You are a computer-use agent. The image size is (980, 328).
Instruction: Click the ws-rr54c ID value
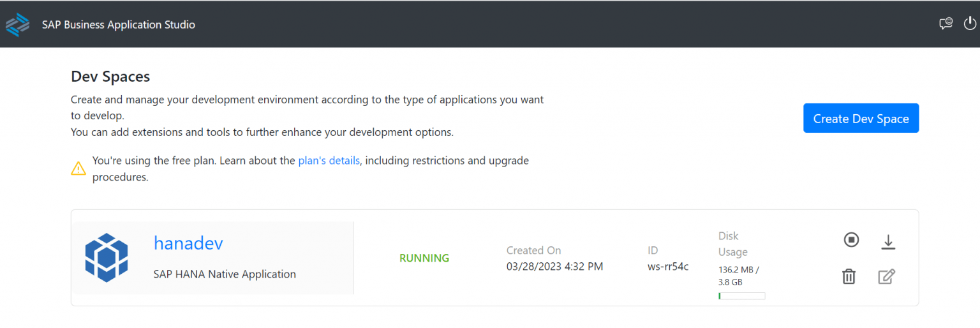pos(667,267)
